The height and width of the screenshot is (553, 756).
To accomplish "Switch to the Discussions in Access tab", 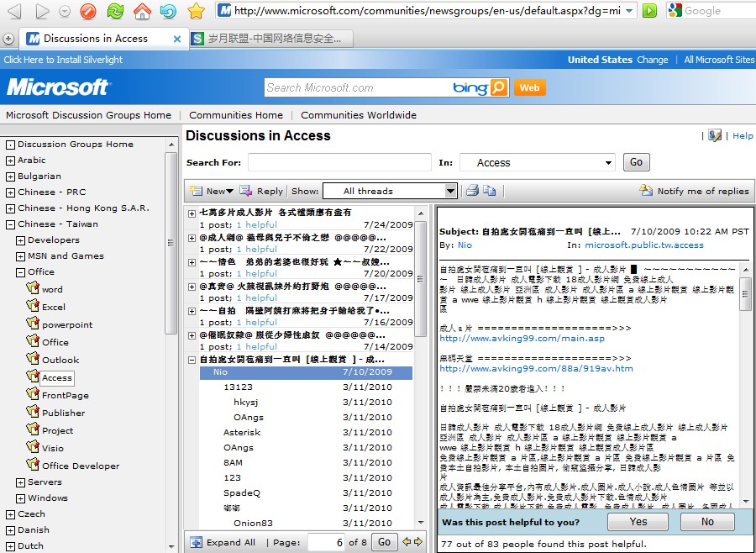I will 102,39.
